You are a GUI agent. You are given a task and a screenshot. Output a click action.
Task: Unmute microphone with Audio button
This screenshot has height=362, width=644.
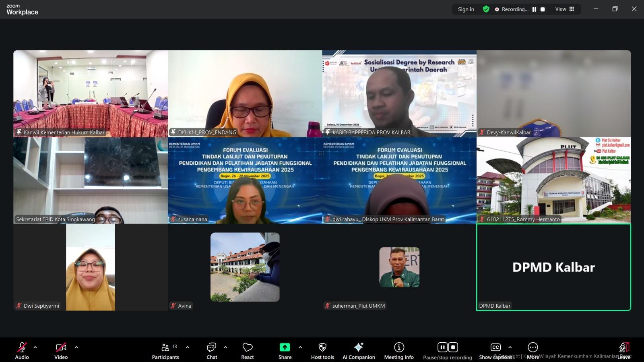[22, 350]
